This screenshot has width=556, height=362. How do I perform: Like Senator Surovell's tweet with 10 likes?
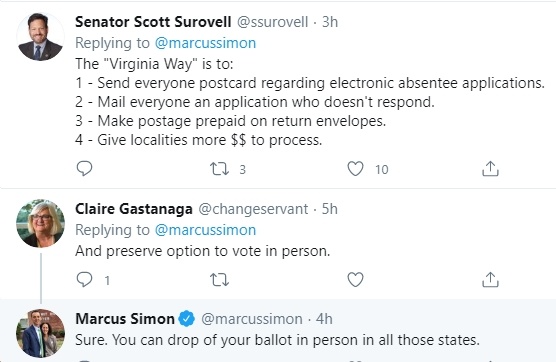click(355, 169)
